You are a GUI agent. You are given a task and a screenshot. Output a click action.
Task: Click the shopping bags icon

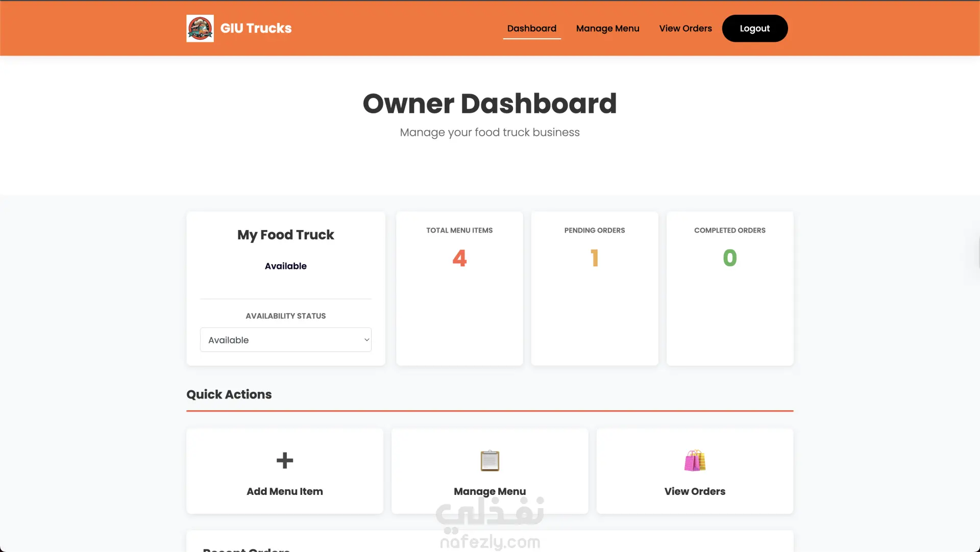pos(695,461)
